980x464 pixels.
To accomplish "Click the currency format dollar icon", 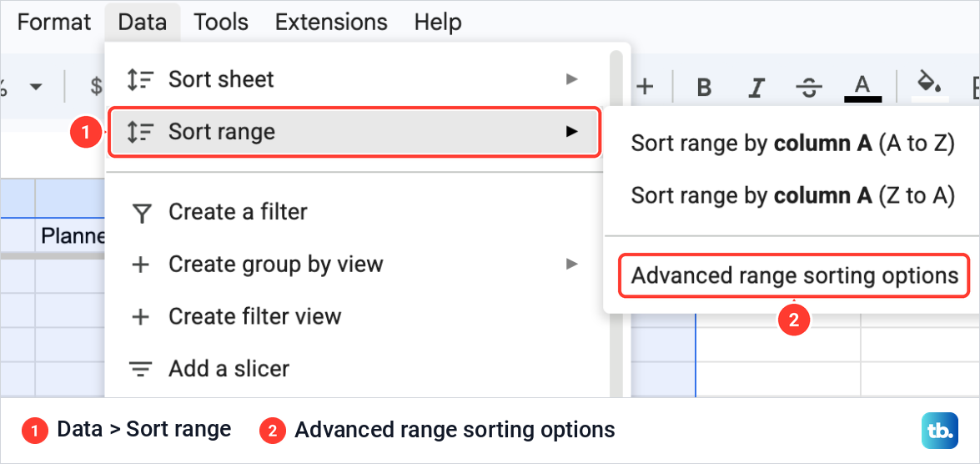I will click(96, 87).
